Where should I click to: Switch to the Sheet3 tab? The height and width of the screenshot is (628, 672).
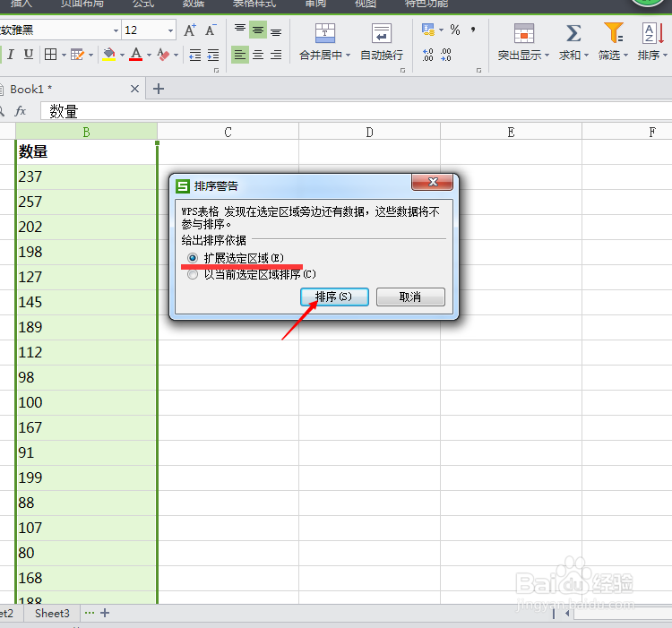coord(52,614)
